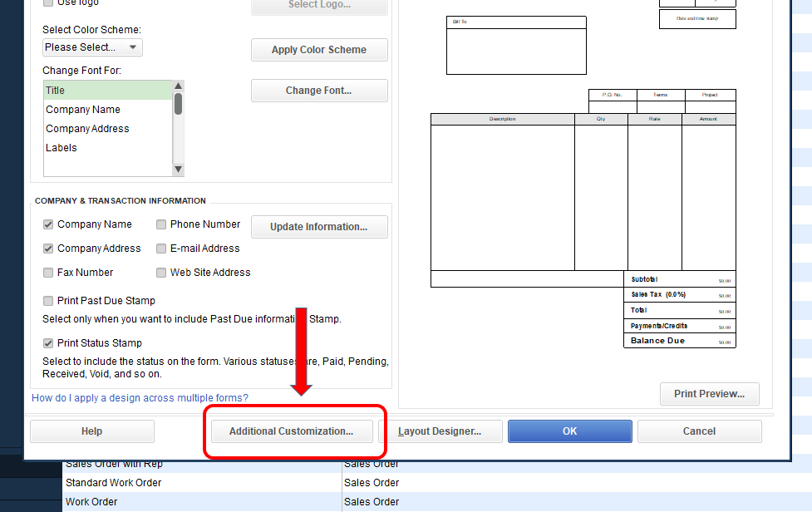Follow the multiple forms design help link
The width and height of the screenshot is (812, 512).
tap(139, 398)
